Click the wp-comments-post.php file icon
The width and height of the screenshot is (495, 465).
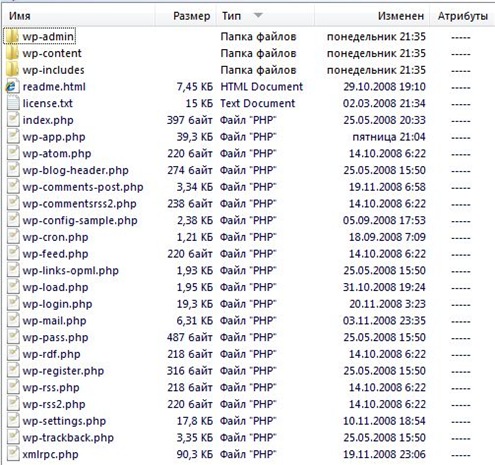coord(13,187)
